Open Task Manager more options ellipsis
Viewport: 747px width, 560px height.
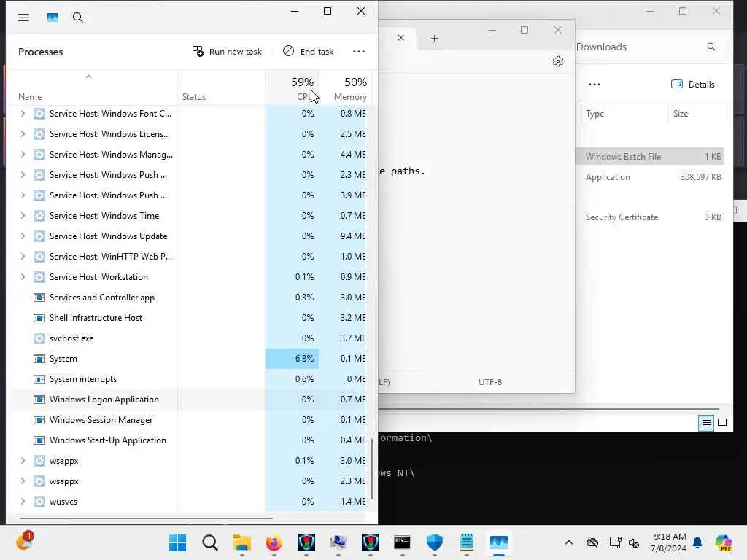(359, 52)
